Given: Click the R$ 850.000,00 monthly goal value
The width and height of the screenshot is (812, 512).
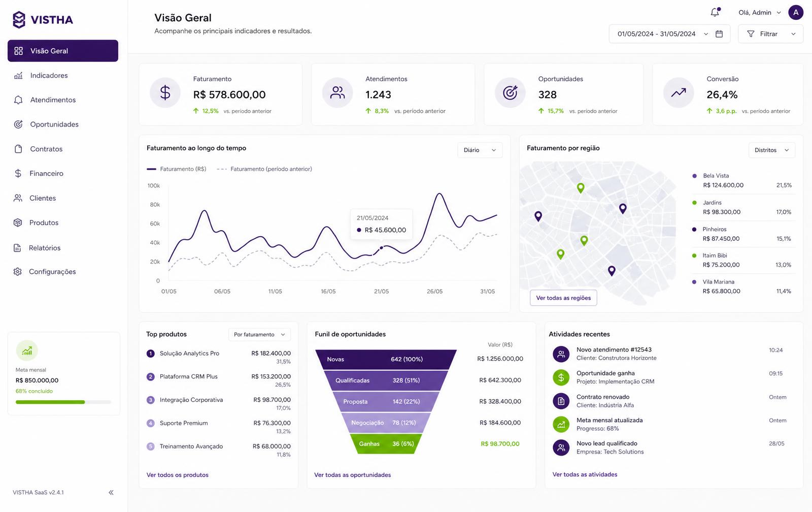Looking at the screenshot, I should click(37, 380).
